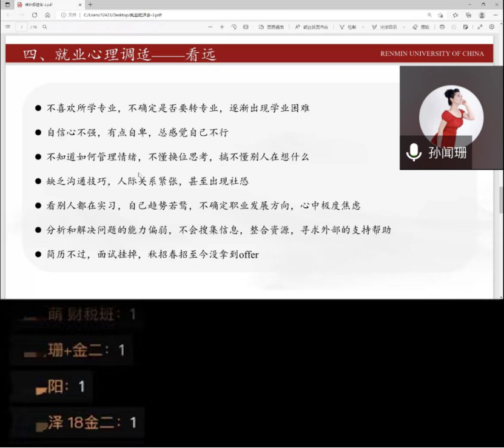The height and width of the screenshot is (448, 504).
Task: Enter full screen with the expand arrows icon
Action: pyautogui.click(x=480, y=27)
